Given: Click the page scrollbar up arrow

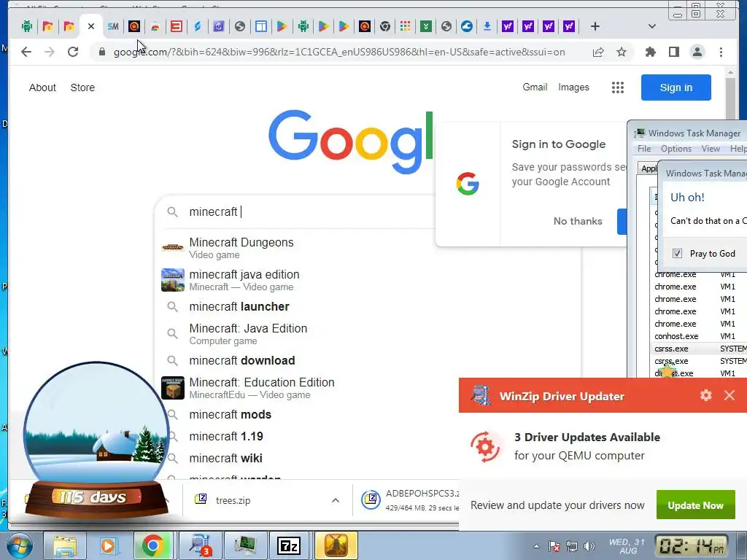Looking at the screenshot, I should point(730,72).
